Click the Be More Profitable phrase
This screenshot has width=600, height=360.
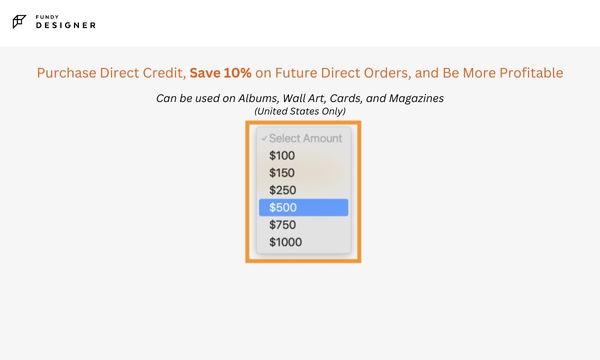pyautogui.click(x=503, y=73)
